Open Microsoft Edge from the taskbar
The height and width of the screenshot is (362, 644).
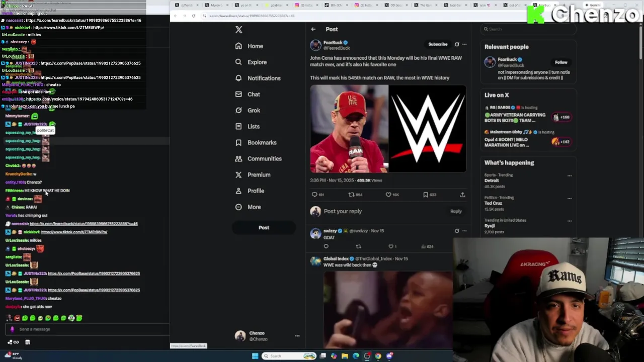click(356, 356)
